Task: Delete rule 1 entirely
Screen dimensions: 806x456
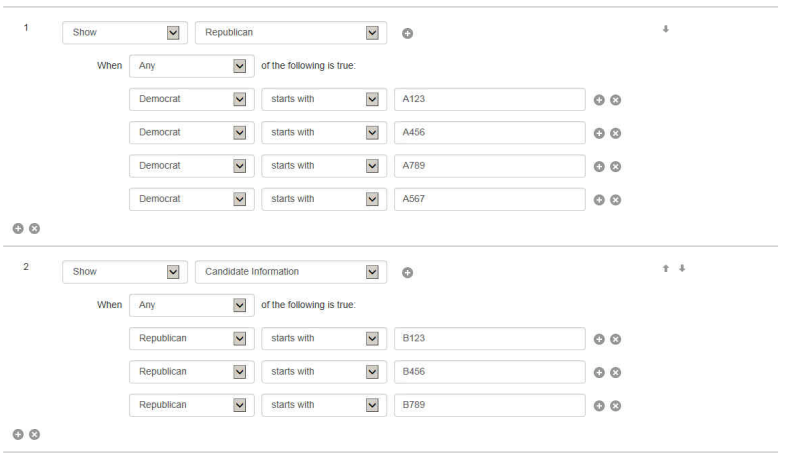Action: 34,229
